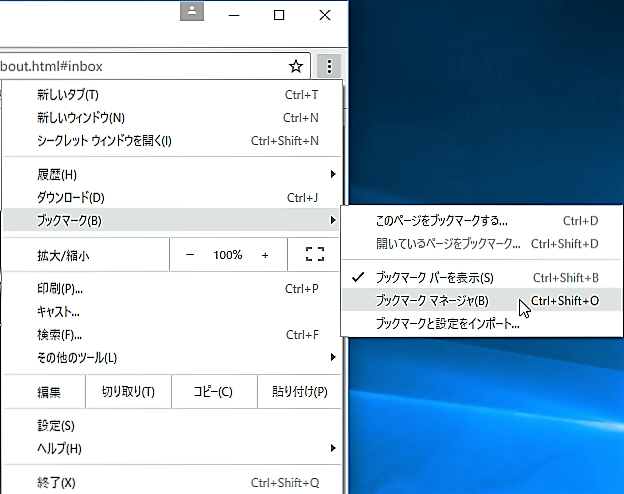Viewport: 624px width, 494px height.
Task: Choose 印刷(P)... menu item
Action: point(172,289)
